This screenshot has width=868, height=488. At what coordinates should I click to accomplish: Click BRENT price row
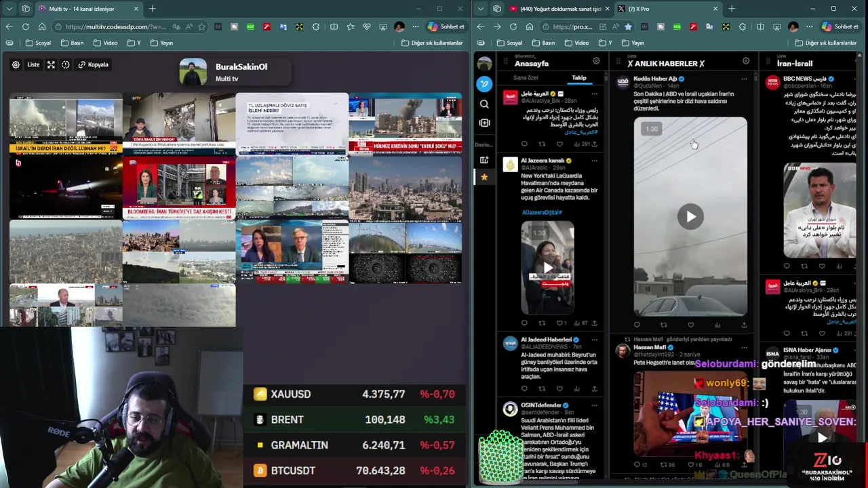tap(354, 420)
